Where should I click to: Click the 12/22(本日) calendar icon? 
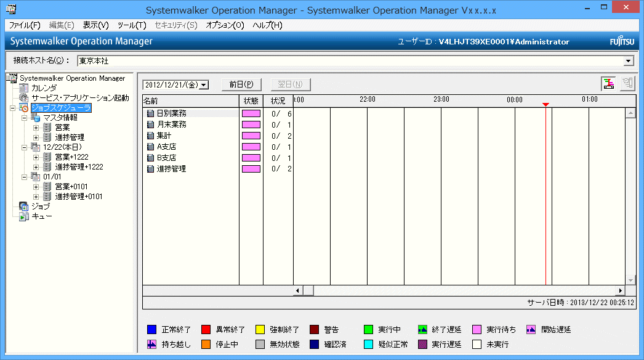tap(36, 147)
